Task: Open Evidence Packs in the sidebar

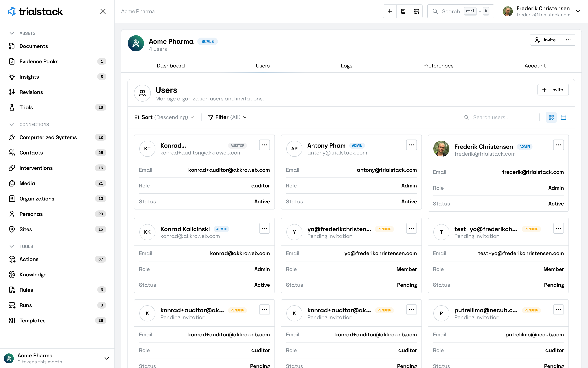Action: 57,61
